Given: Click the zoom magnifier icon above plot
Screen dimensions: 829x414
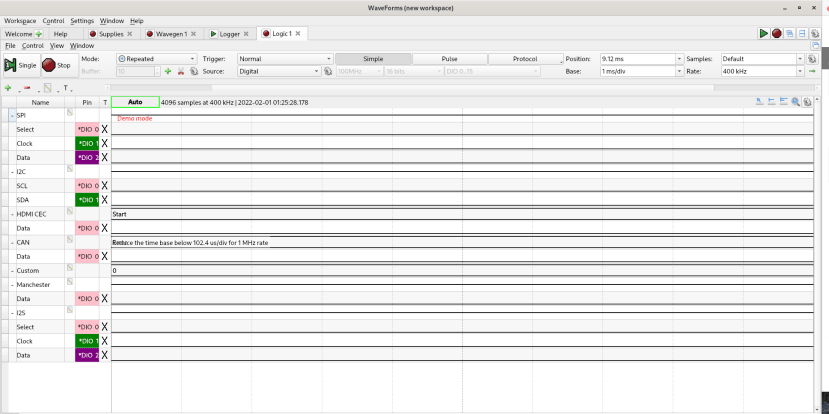Looking at the screenshot, I should point(796,102).
